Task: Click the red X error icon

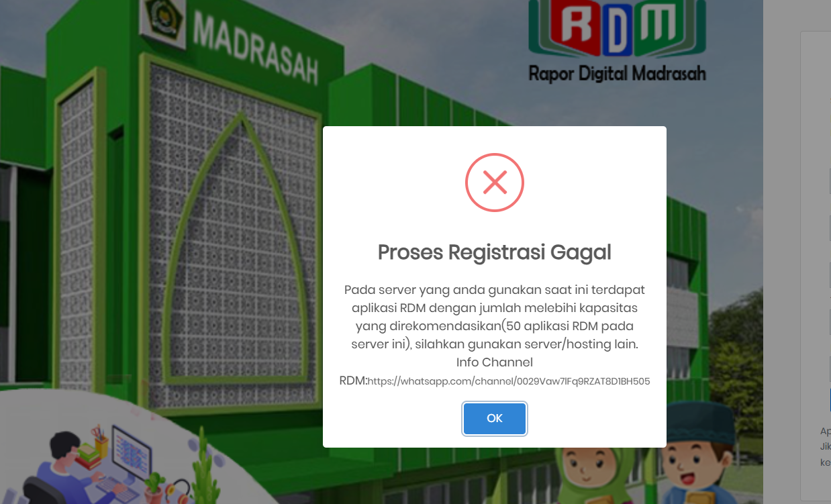Action: tap(495, 183)
